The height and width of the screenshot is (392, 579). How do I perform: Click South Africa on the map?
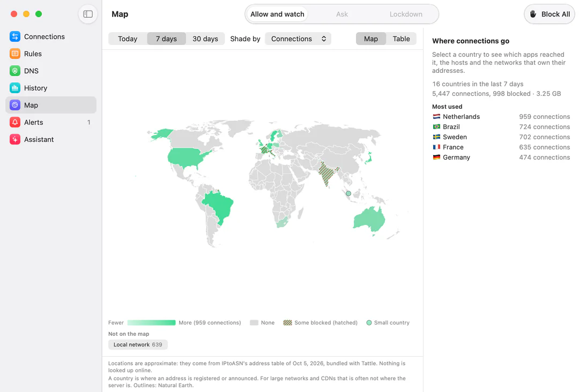(282, 223)
